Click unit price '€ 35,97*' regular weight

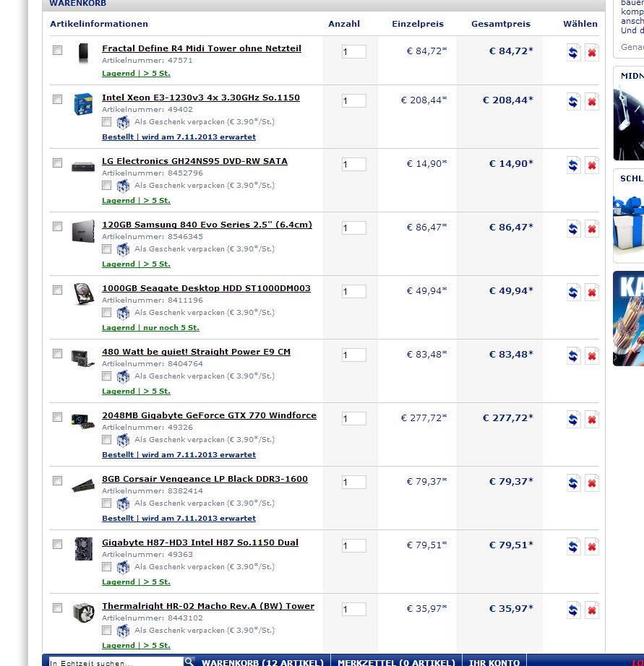point(426,609)
